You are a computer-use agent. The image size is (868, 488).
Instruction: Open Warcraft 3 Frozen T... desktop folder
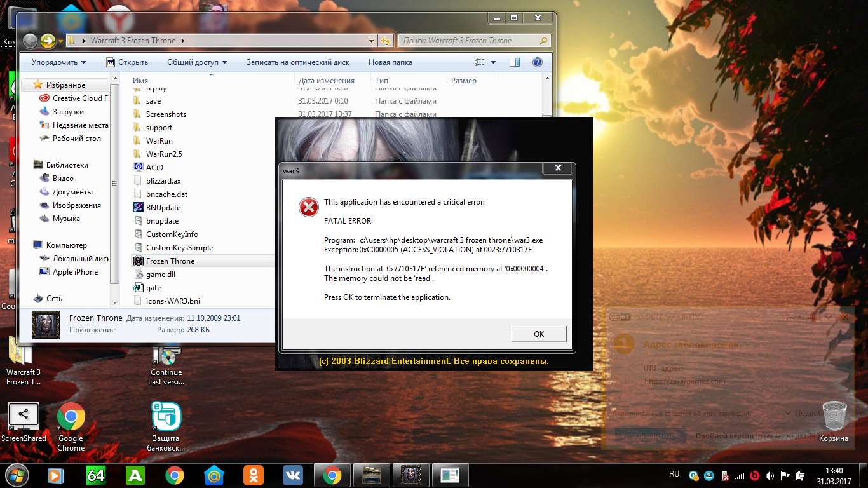pyautogui.click(x=24, y=362)
